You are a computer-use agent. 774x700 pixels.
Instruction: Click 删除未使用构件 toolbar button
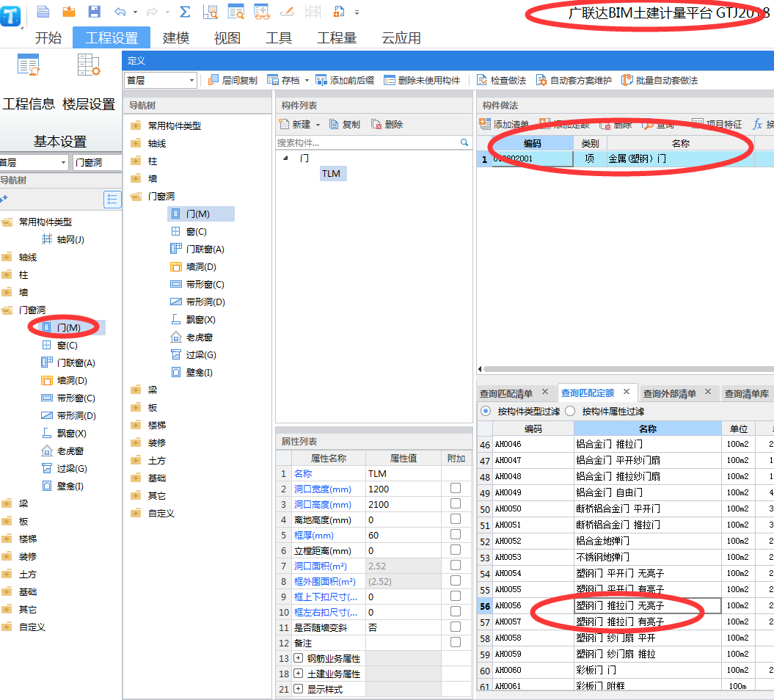[x=423, y=81]
